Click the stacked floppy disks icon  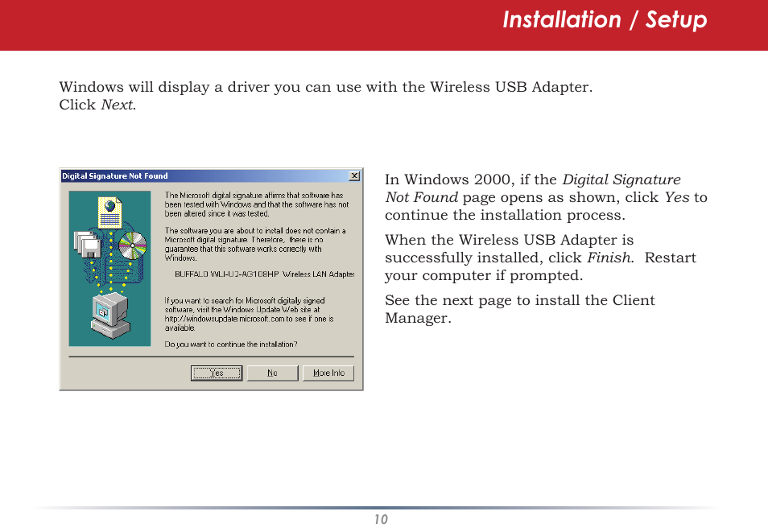point(87,244)
